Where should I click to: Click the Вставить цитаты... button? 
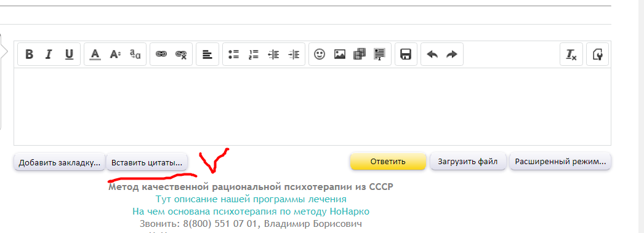click(147, 162)
